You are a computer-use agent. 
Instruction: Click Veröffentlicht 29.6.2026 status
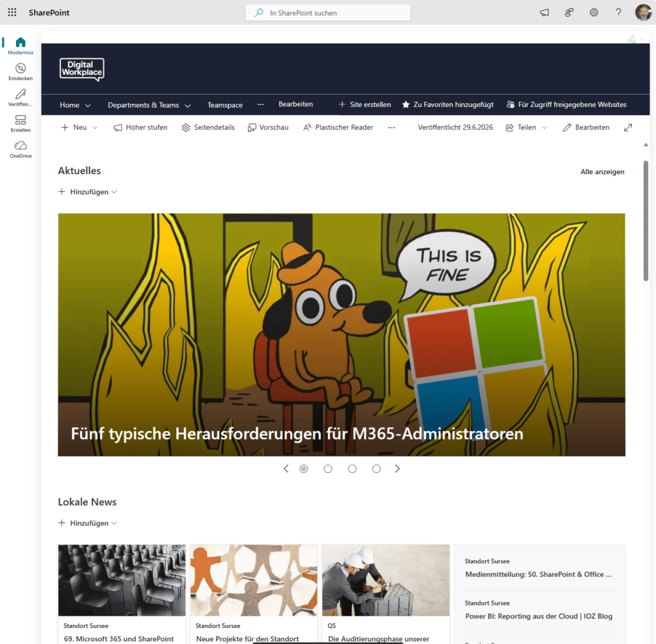tap(455, 128)
